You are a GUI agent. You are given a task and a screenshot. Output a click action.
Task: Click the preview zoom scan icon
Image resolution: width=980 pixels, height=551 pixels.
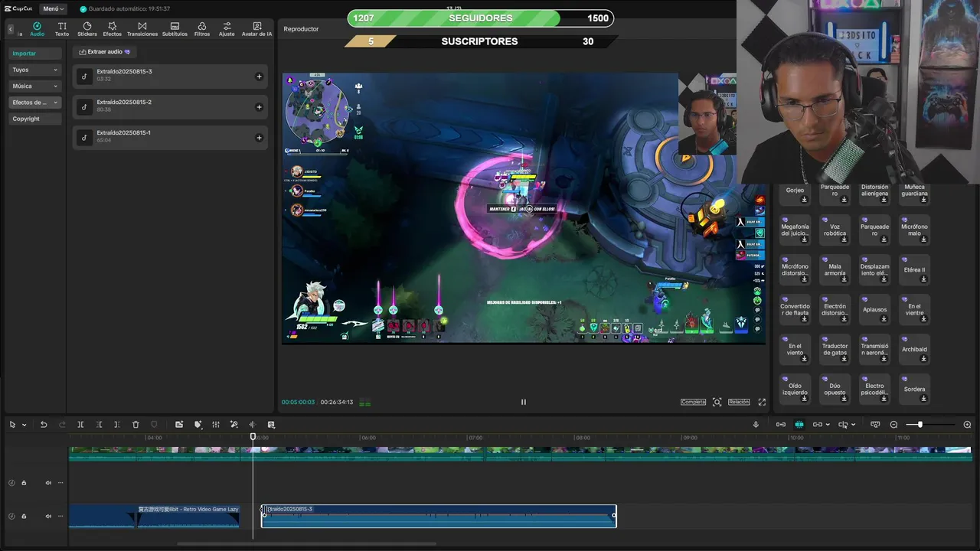[x=717, y=402]
